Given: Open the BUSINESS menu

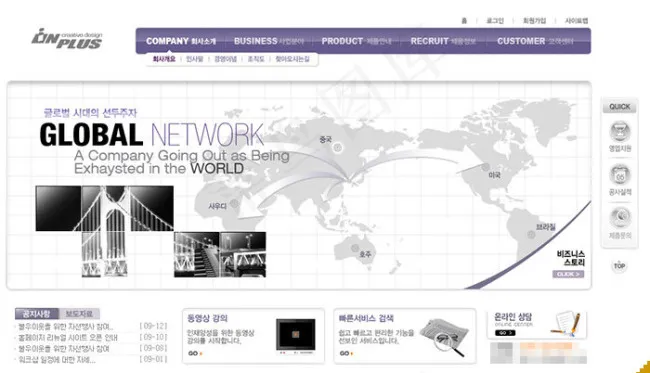Looking at the screenshot, I should coord(269,41).
